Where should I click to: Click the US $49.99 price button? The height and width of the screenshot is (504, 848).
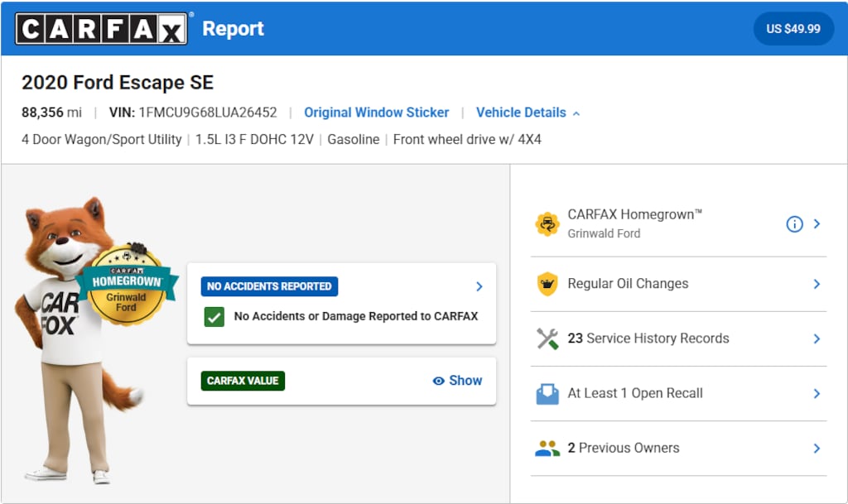click(x=793, y=29)
